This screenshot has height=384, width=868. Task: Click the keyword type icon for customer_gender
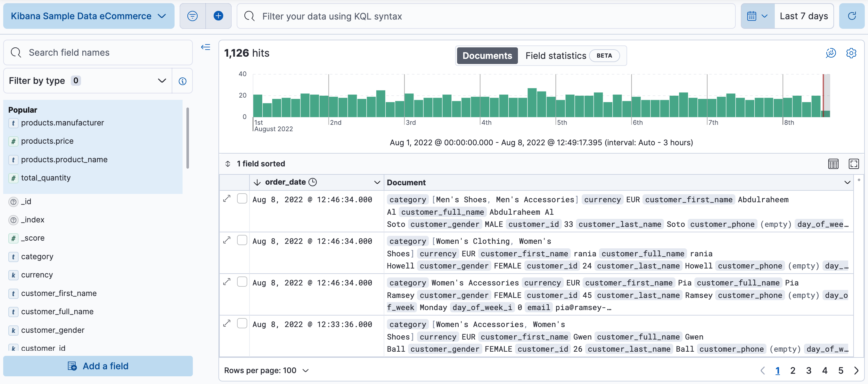(x=13, y=331)
